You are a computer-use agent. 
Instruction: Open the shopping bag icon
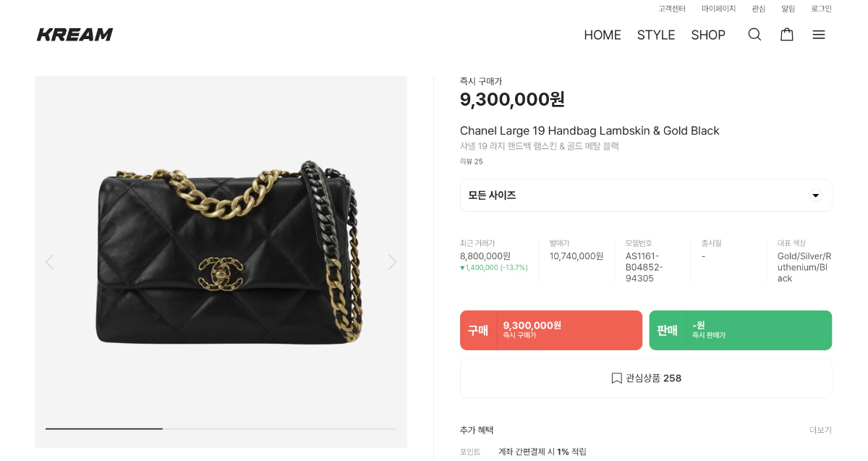787,35
